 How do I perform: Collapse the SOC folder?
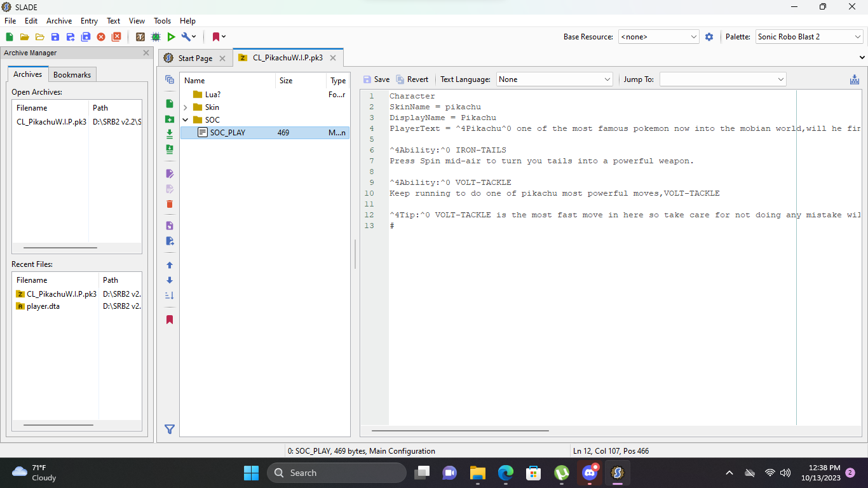(x=186, y=119)
